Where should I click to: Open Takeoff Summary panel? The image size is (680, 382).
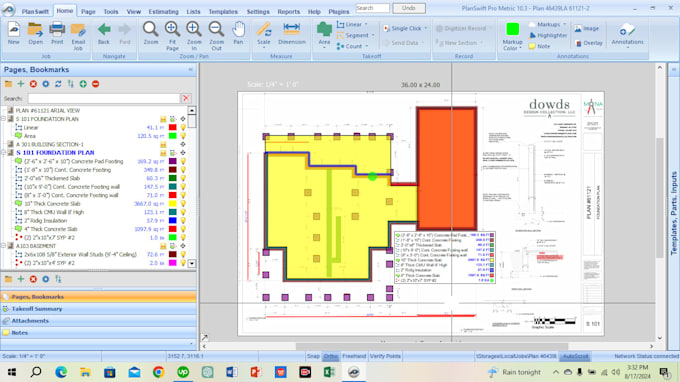(98, 309)
